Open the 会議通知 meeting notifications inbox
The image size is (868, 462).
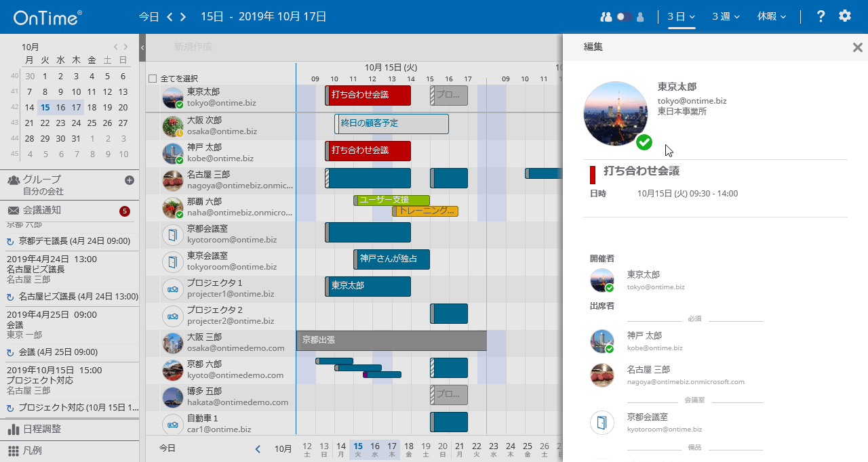pyautogui.click(x=41, y=210)
